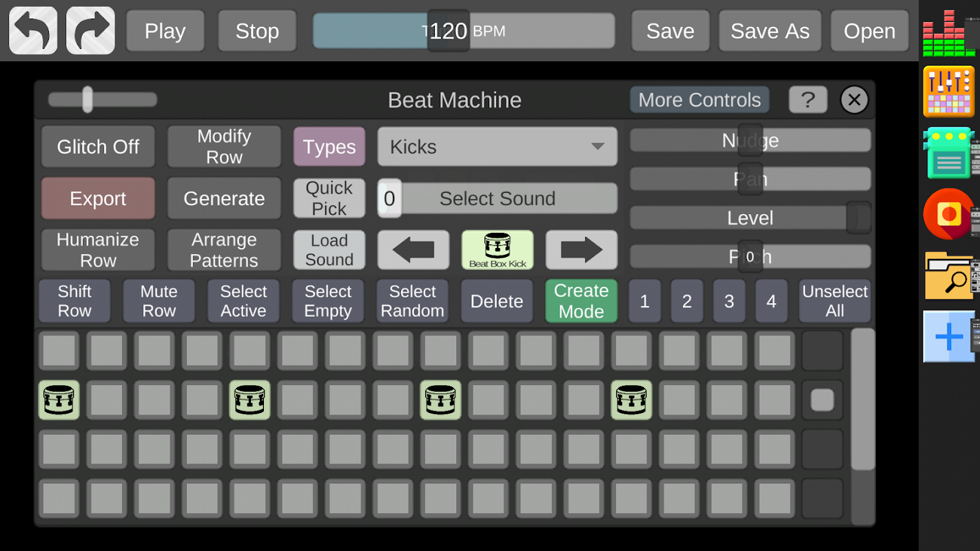Open the green device list sidebar icon
Screen dimensions: 980x551
click(949, 153)
